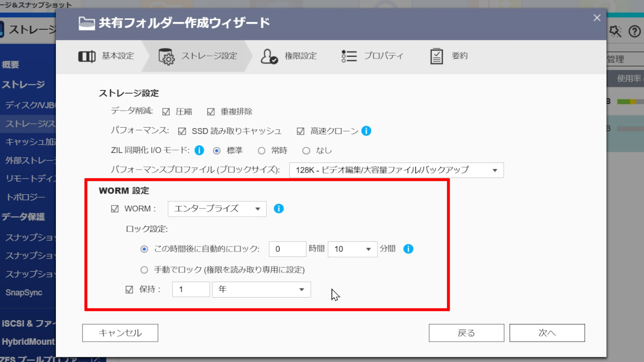Click the help question mark icon
644x362 pixels.
634,32
